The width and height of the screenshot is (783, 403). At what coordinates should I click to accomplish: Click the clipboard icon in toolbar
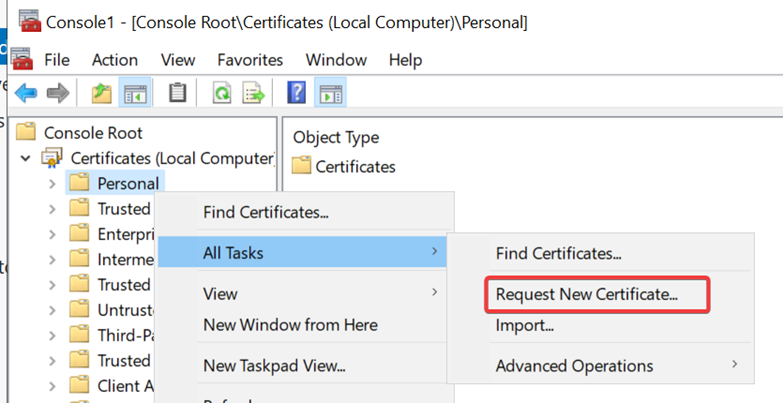coord(178,93)
